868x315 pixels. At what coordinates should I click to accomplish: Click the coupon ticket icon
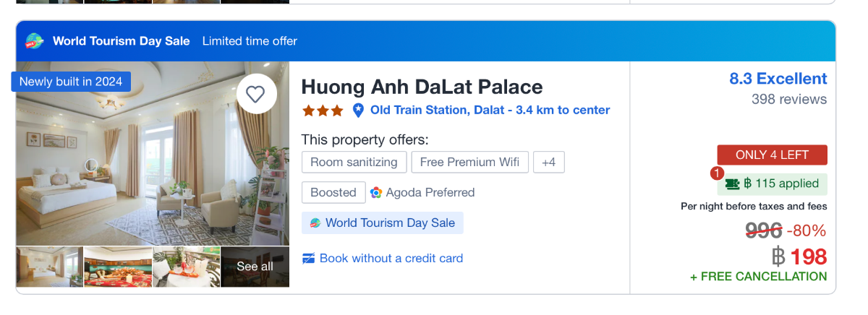(x=732, y=184)
